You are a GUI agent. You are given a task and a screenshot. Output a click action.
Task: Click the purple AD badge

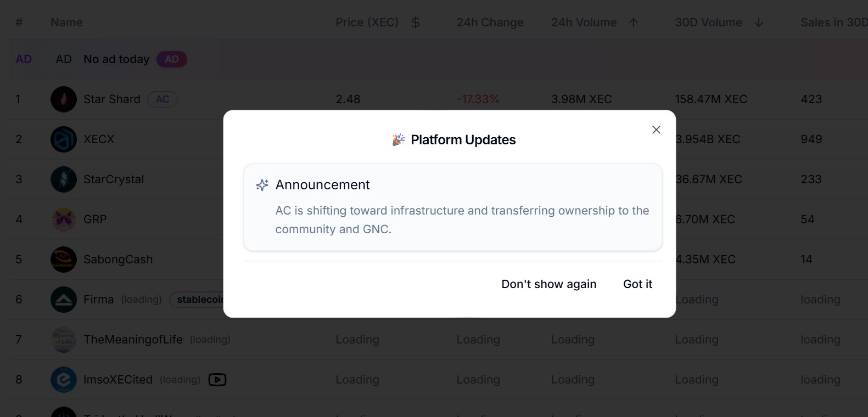click(x=172, y=59)
